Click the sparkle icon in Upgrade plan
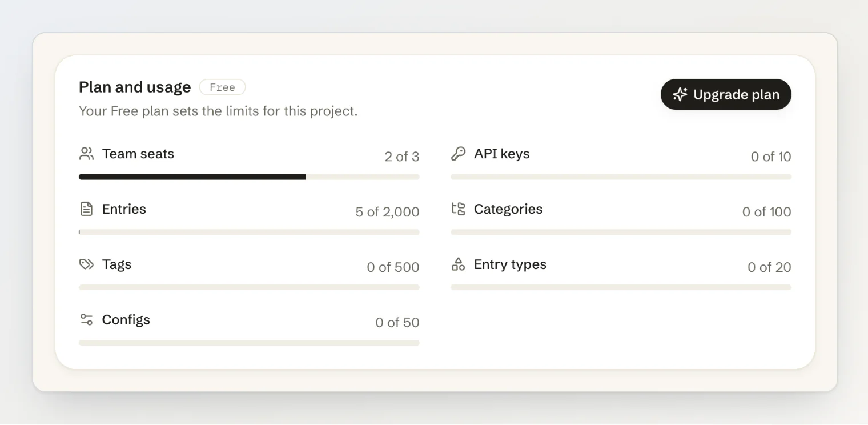This screenshot has width=868, height=425. [x=680, y=94]
